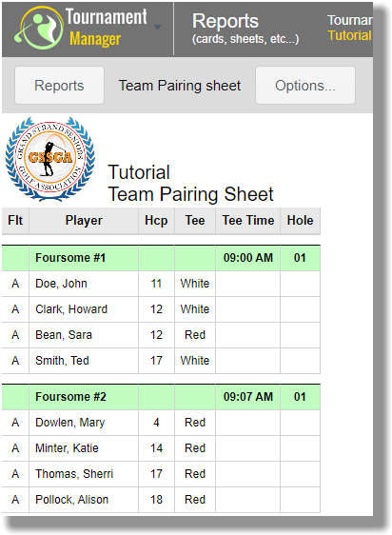Click player Doe, John

[x=61, y=284]
